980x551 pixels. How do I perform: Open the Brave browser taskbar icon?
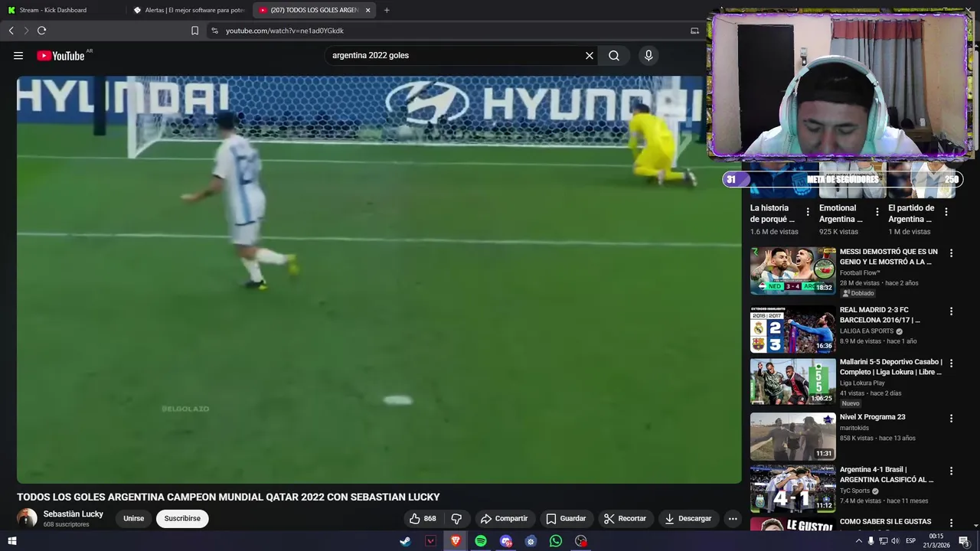pyautogui.click(x=456, y=541)
